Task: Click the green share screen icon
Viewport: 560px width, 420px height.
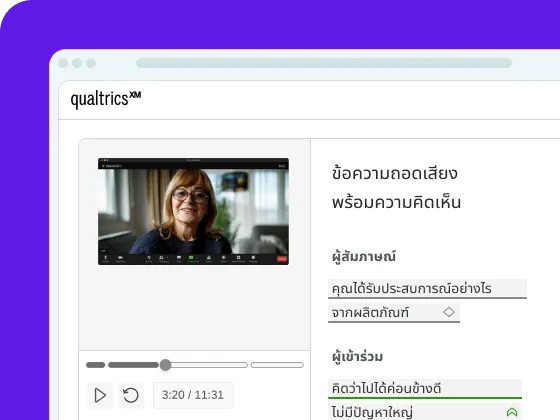Action: click(x=191, y=258)
